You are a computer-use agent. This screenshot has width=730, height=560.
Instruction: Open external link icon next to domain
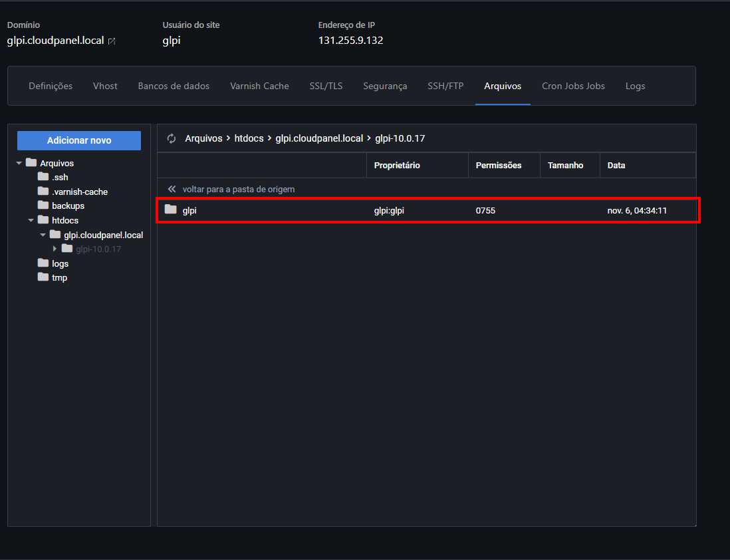(112, 41)
